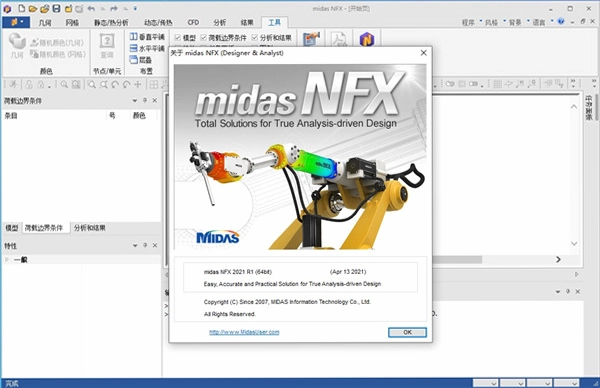Screen dimensions: 600x388
Task: Close the About midas NFX dialog
Action: click(424, 53)
